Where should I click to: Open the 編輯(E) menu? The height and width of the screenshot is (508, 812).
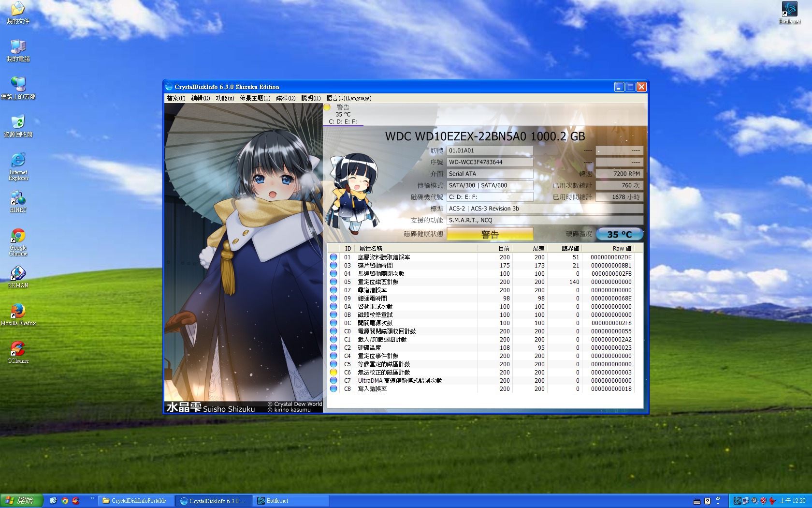pyautogui.click(x=200, y=98)
